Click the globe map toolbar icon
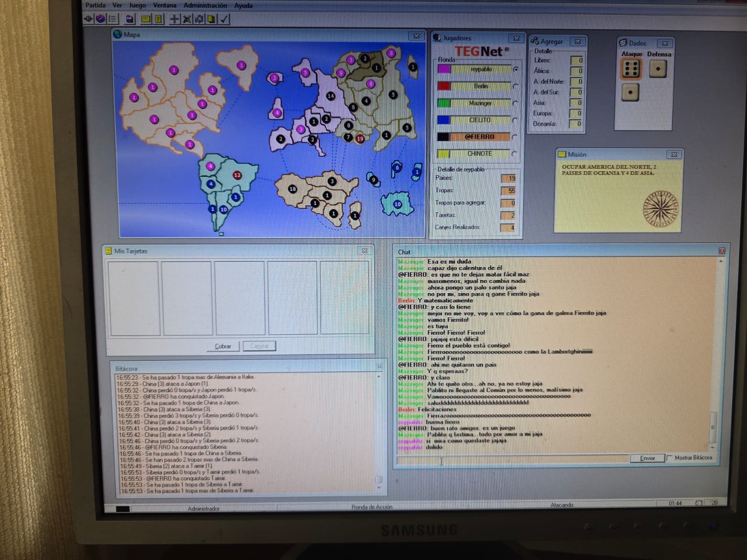This screenshot has height=560, width=747. [100, 19]
